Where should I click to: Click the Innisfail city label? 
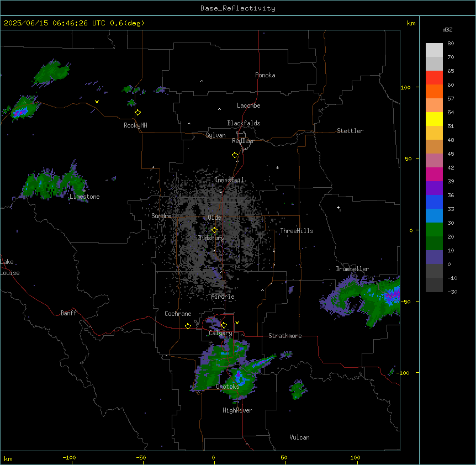click(x=229, y=180)
